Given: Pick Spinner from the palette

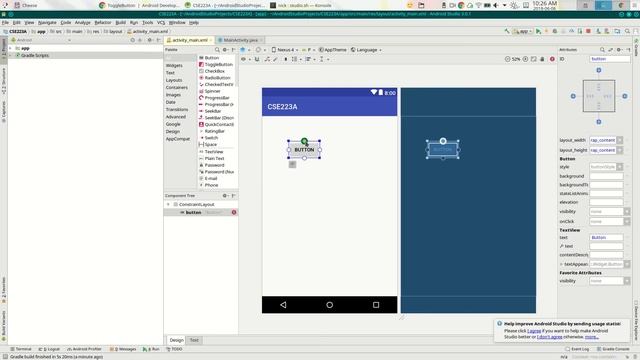Looking at the screenshot, I should tap(210, 91).
